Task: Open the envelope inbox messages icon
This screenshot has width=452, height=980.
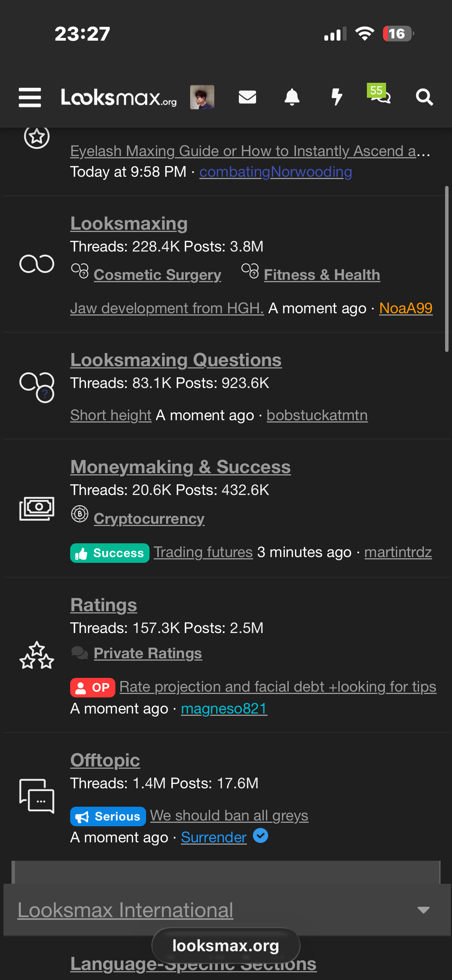Action: pos(247,97)
